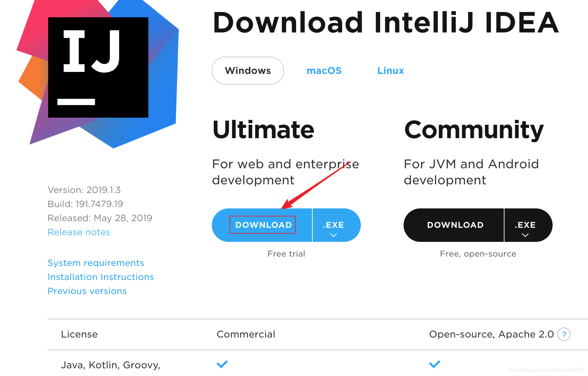Expand the Ultimate .EXE format dropdown

click(x=336, y=225)
